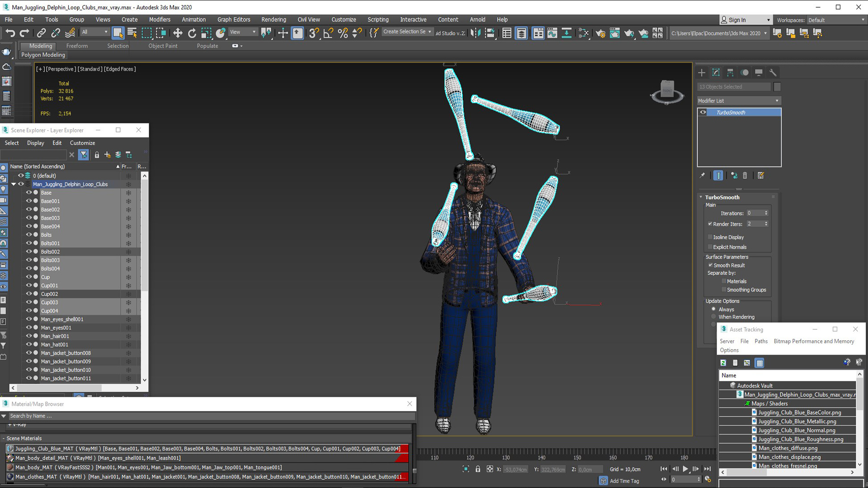The image size is (868, 488).
Task: Open the Rendering menu
Action: pyautogui.click(x=274, y=19)
